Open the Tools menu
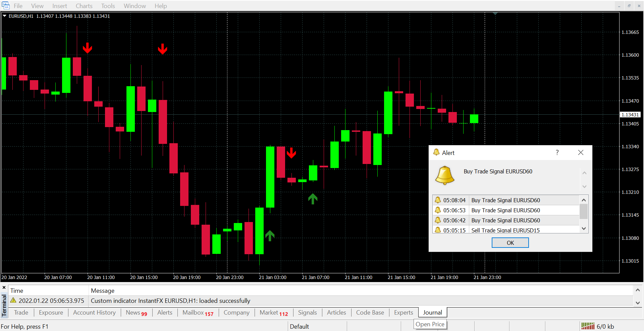 108,6
